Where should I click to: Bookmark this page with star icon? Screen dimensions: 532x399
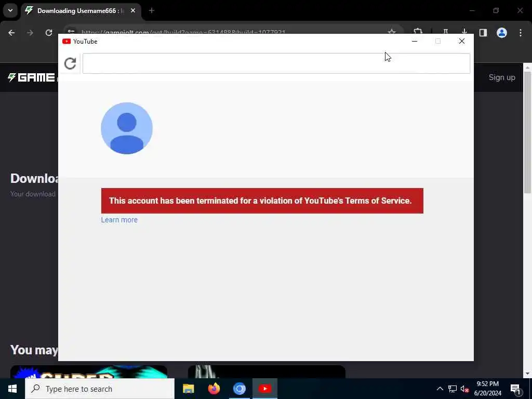(392, 32)
